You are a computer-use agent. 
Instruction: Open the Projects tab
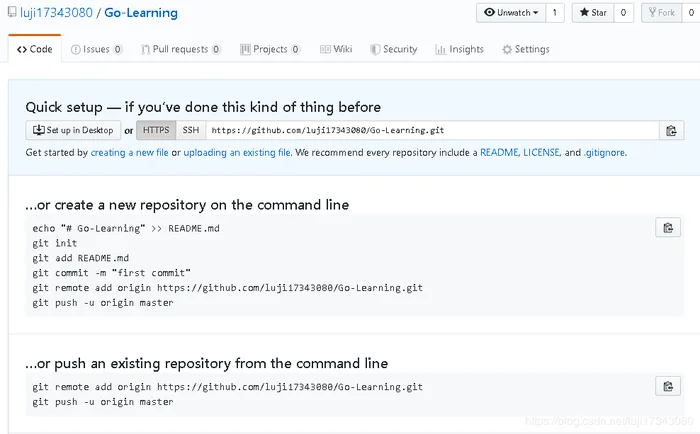pos(270,49)
